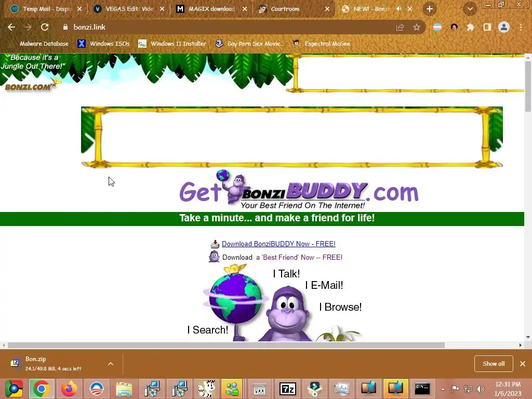
Task: Click the Download BonziBUDDY Now - FREE! link
Action: coord(278,244)
